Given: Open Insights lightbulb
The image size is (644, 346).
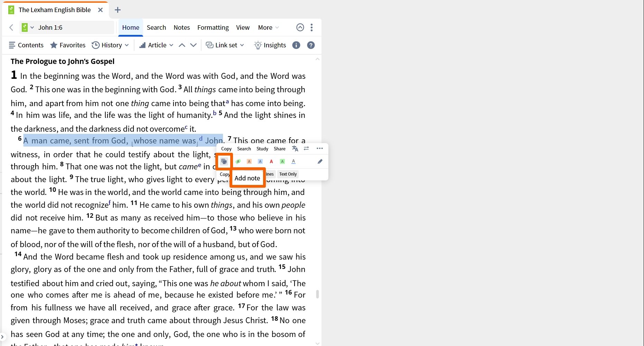Looking at the screenshot, I should (x=270, y=45).
